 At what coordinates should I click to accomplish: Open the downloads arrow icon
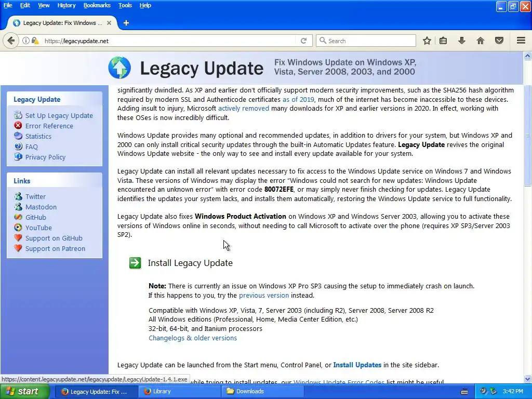coord(462,41)
